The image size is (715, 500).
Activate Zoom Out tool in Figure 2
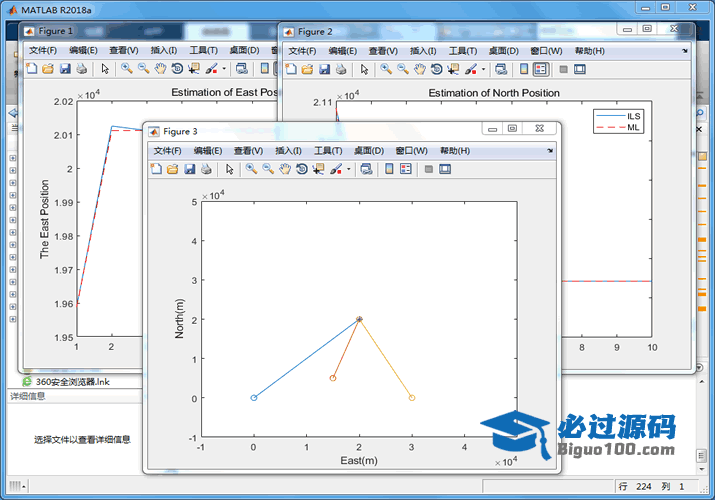[403, 69]
